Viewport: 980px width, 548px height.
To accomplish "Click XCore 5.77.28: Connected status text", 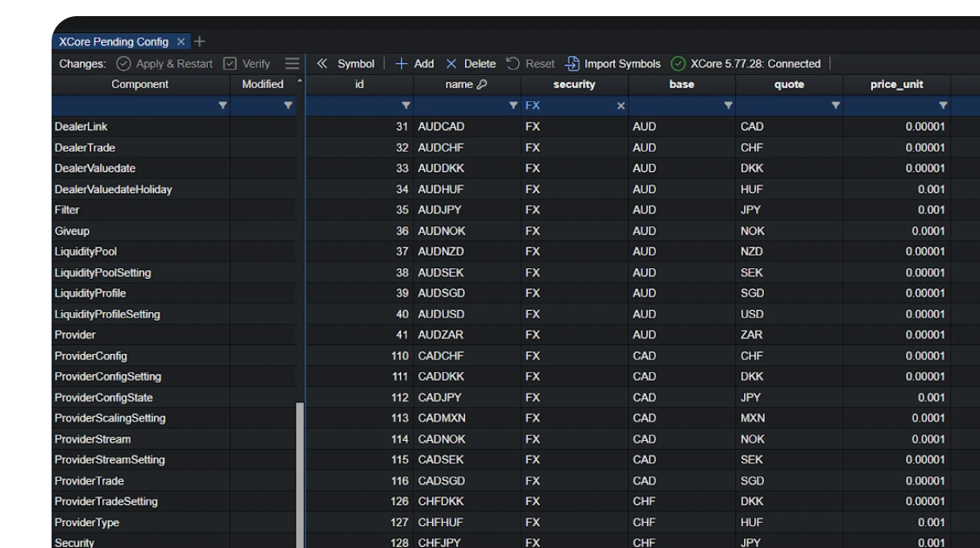I will pyautogui.click(x=755, y=64).
